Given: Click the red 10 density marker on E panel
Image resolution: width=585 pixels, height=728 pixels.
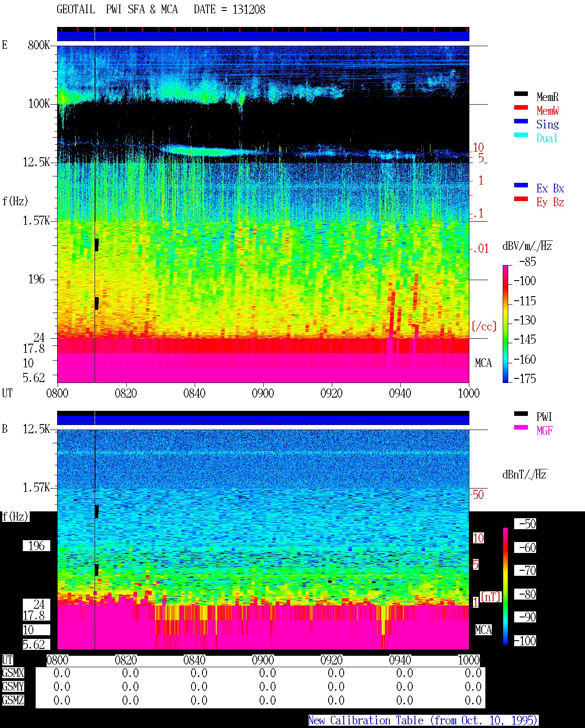Looking at the screenshot, I should click(x=478, y=148).
